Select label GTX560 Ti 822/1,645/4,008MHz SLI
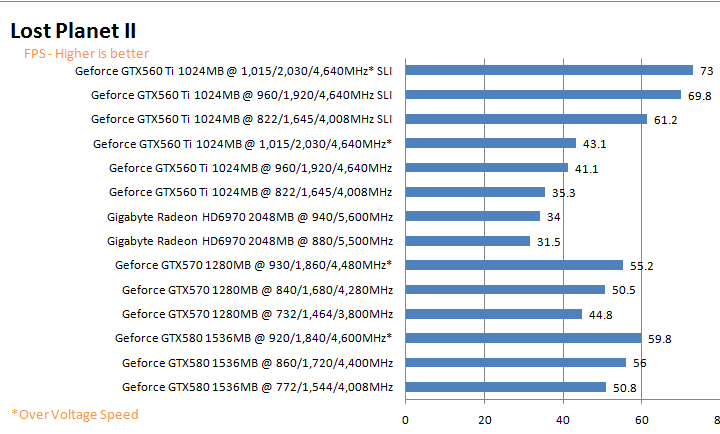The image size is (720, 434). click(x=242, y=119)
